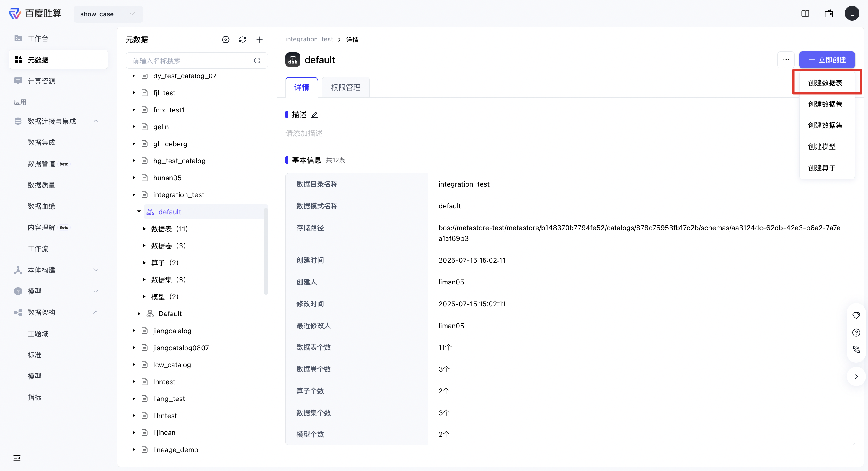Add new metadata with plus icon
Viewport: 868px width, 471px height.
(x=260, y=40)
